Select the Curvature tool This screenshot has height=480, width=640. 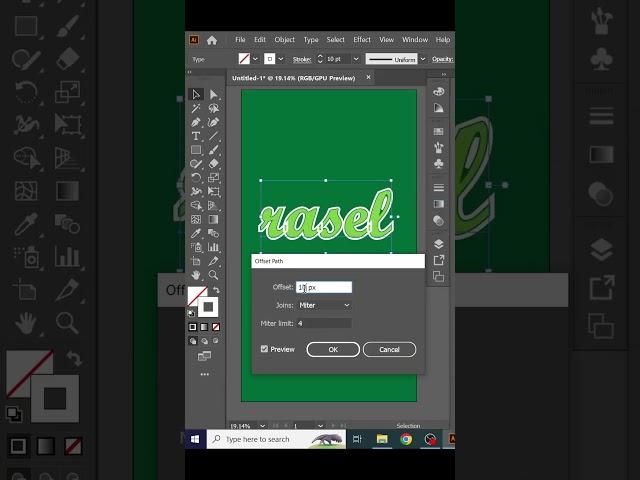pyautogui.click(x=213, y=122)
